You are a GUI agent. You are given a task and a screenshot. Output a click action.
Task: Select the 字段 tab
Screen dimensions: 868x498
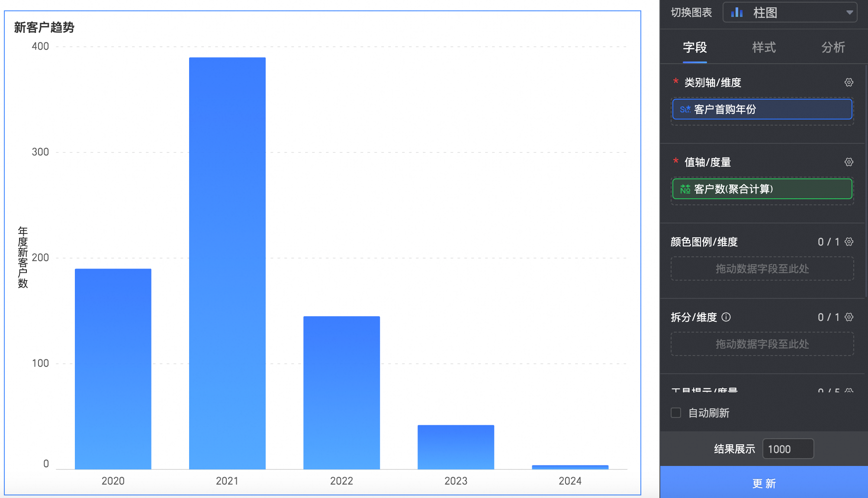point(694,47)
